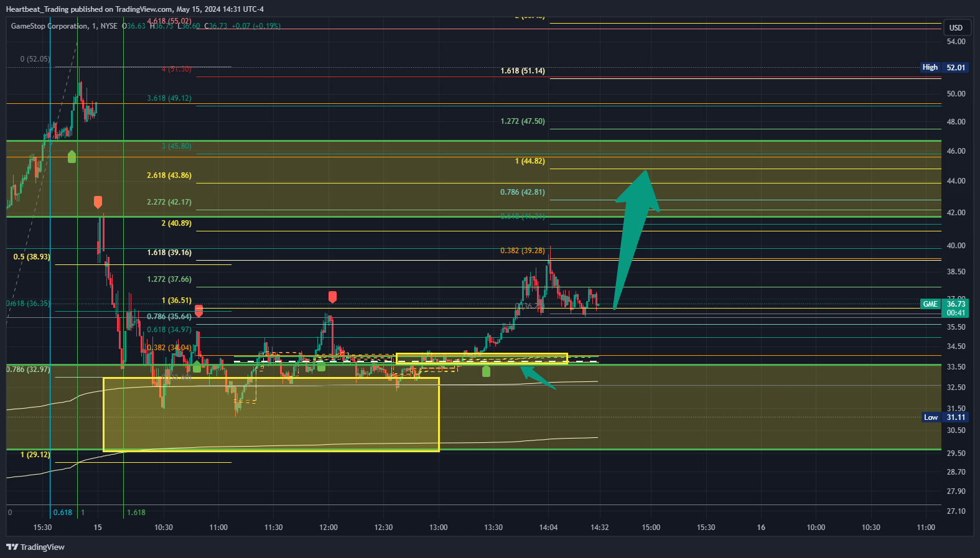This screenshot has width=980, height=558.
Task: Select the 1 (44.82) Fibonacci label
Action: 530,161
